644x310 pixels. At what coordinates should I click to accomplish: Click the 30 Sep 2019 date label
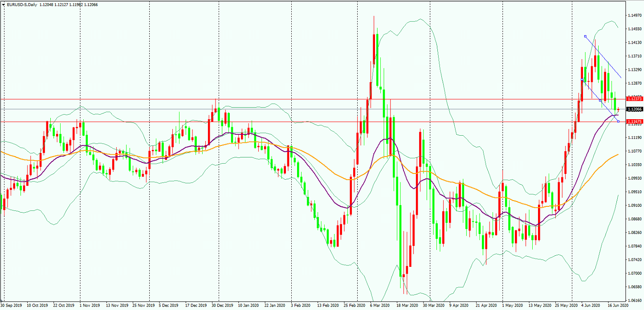click(x=10, y=306)
